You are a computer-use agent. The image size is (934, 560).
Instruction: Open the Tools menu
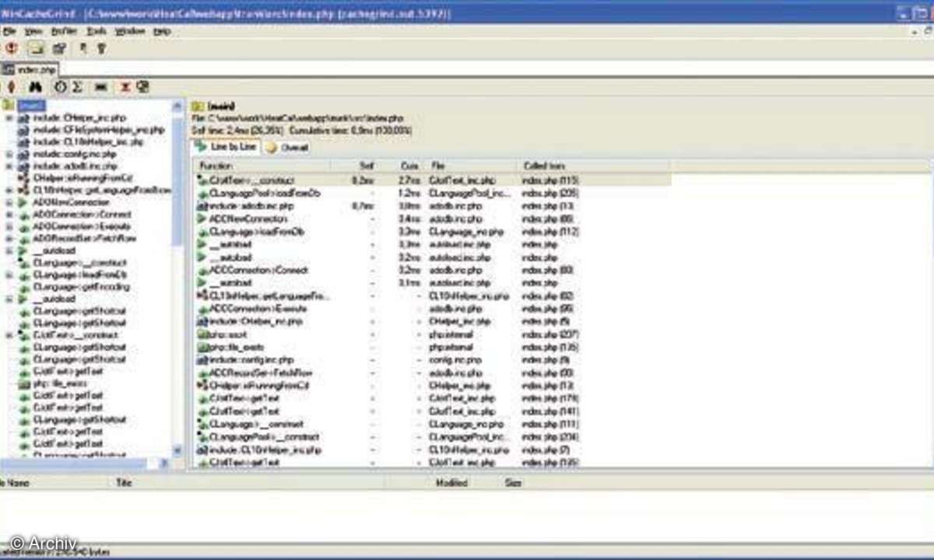tap(97, 31)
